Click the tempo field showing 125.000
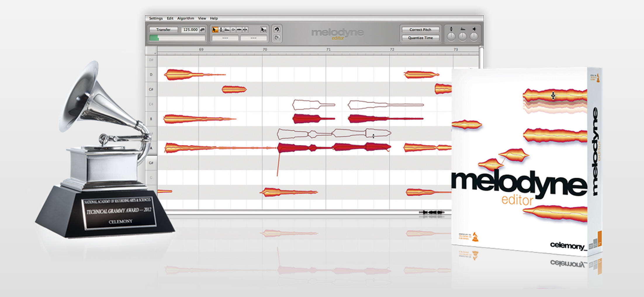The image size is (644, 297). (x=190, y=30)
